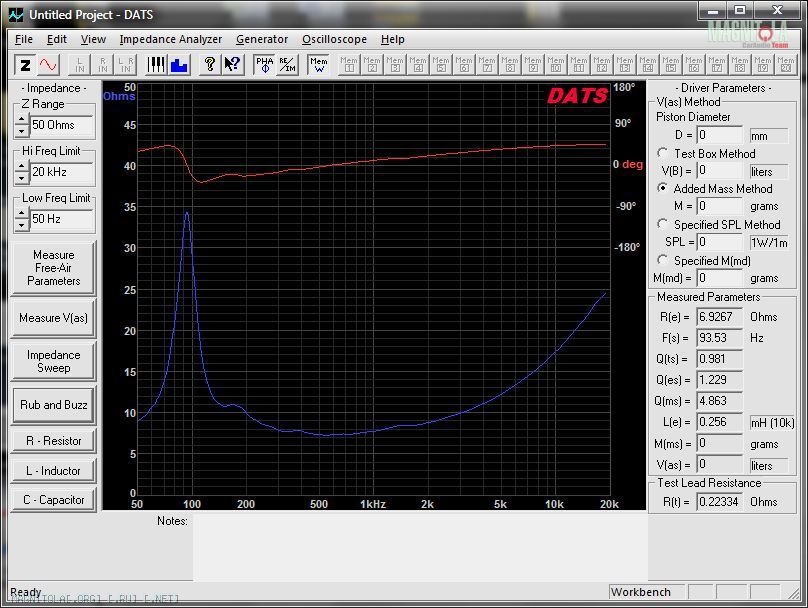
Task: Click the L(e) value 0.256
Action: (x=719, y=421)
